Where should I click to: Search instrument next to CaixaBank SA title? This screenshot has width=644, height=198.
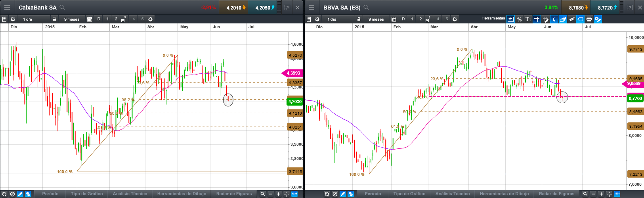point(62,8)
